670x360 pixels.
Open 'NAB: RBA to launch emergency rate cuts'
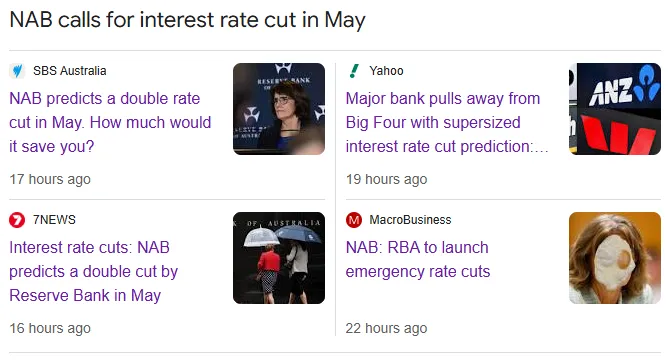pos(418,260)
